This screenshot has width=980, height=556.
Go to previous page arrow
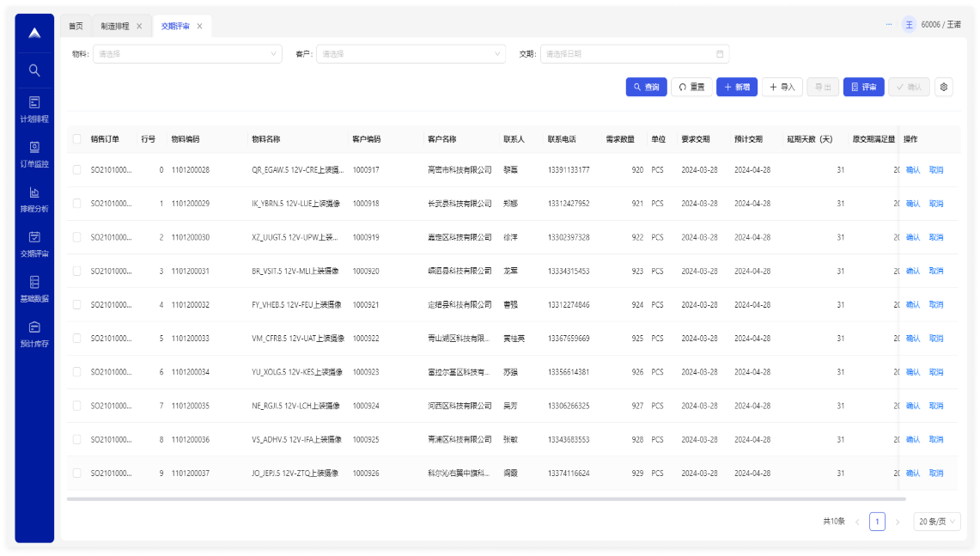[857, 522]
